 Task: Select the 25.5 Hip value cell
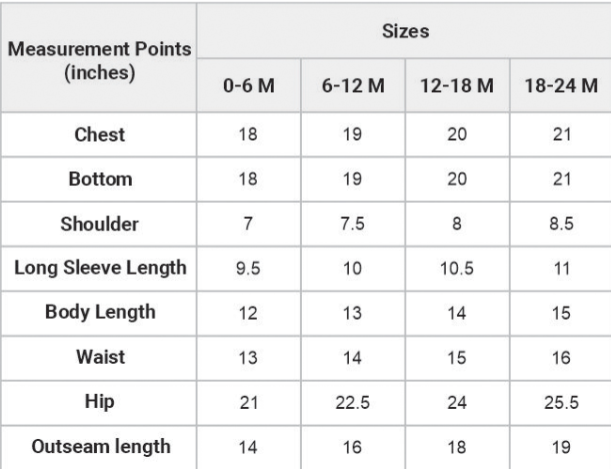(x=561, y=402)
